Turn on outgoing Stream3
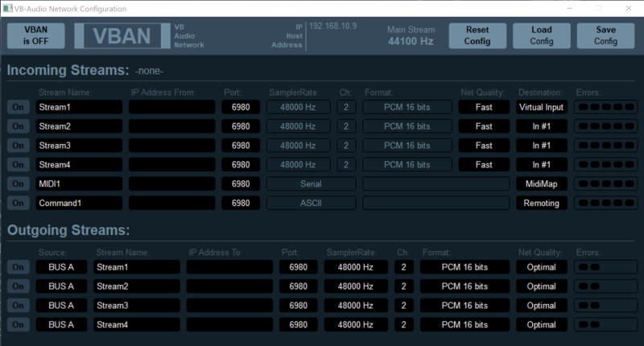The image size is (644, 346). pos(18,305)
